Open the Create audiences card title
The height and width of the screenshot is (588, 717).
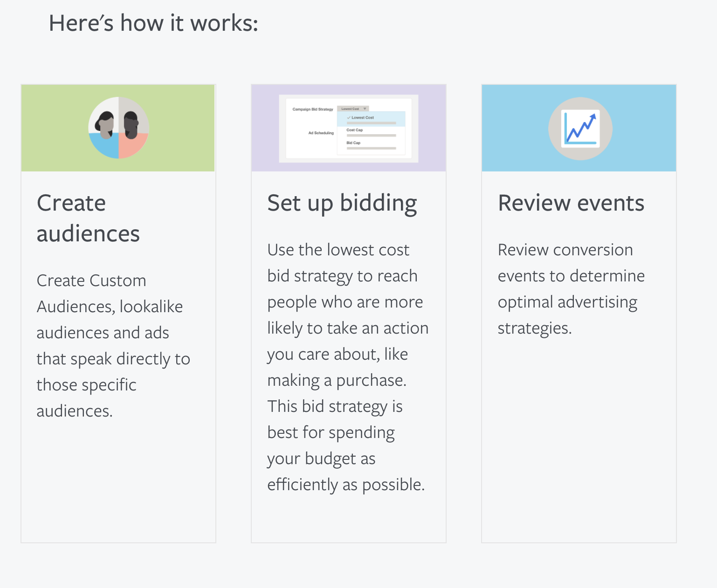pyautogui.click(x=88, y=218)
